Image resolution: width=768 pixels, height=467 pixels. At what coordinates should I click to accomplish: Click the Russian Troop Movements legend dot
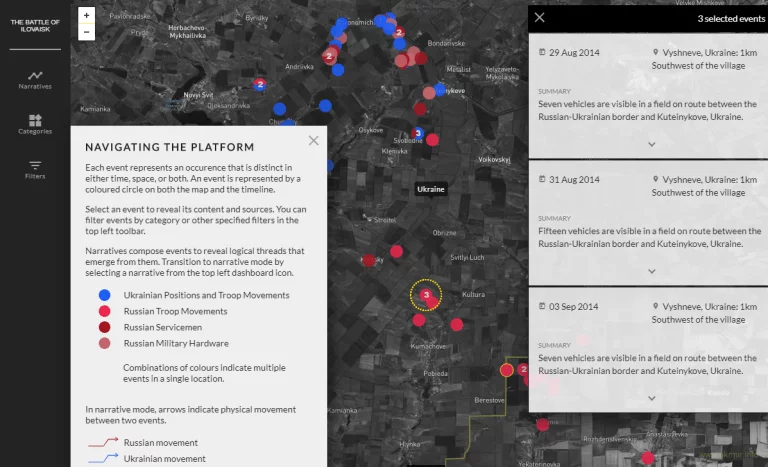point(104,311)
